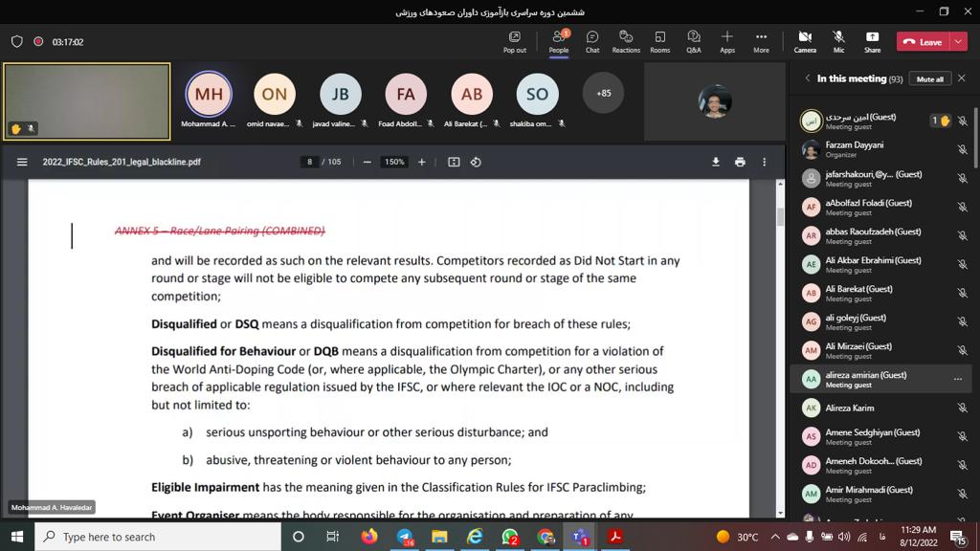Rotate the PDF page
Image resolution: width=980 pixels, height=551 pixels.
click(x=476, y=162)
